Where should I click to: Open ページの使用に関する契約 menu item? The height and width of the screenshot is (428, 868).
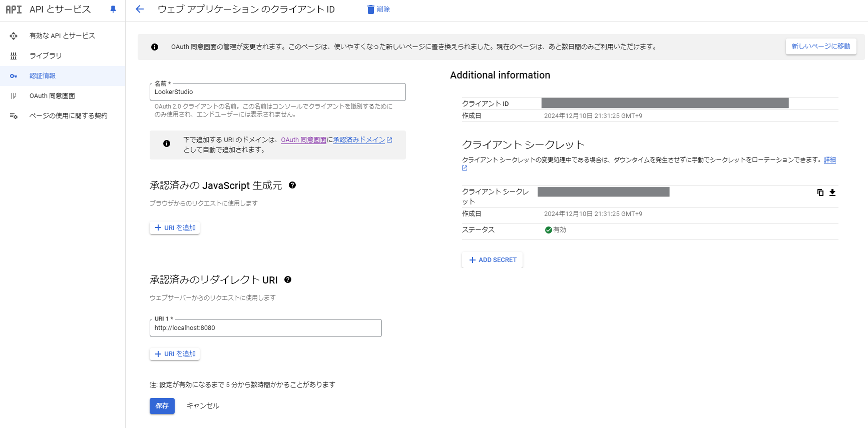coord(63,116)
